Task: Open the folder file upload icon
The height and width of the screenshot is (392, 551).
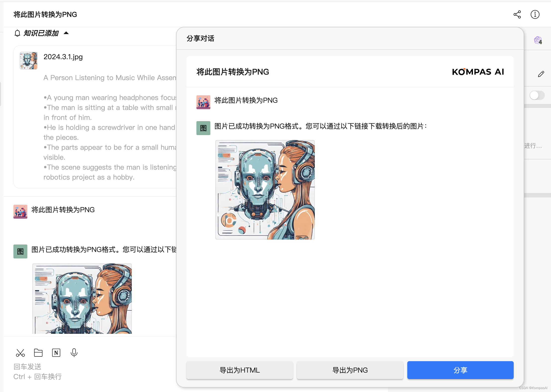Action: 38,353
